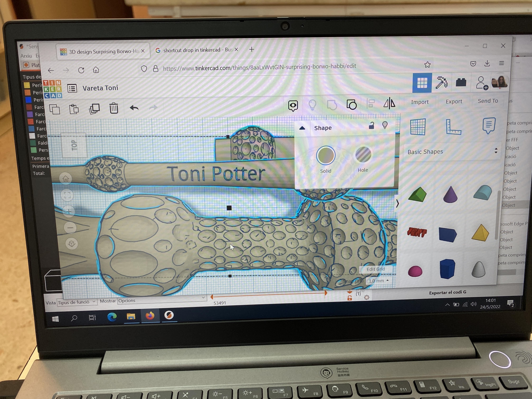Toggle the shape lock icon
The image size is (532, 399).
tap(371, 125)
